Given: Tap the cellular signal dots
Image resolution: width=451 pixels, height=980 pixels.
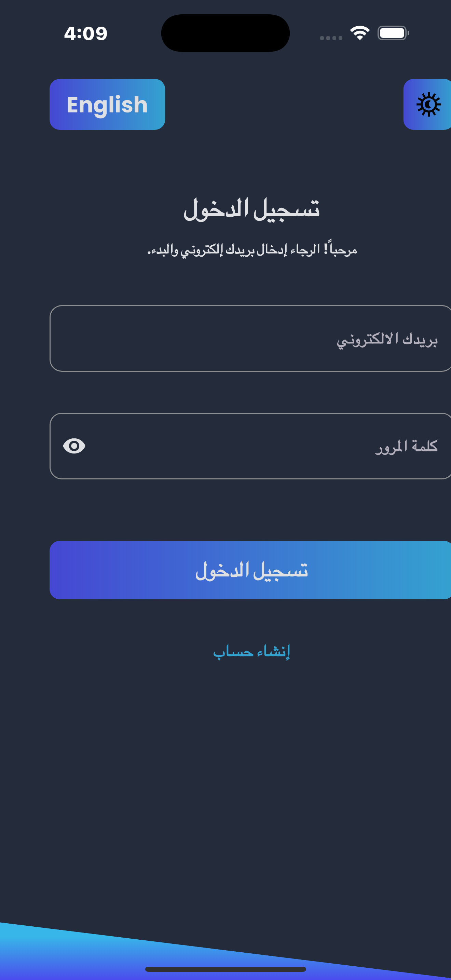Looking at the screenshot, I should point(331,38).
